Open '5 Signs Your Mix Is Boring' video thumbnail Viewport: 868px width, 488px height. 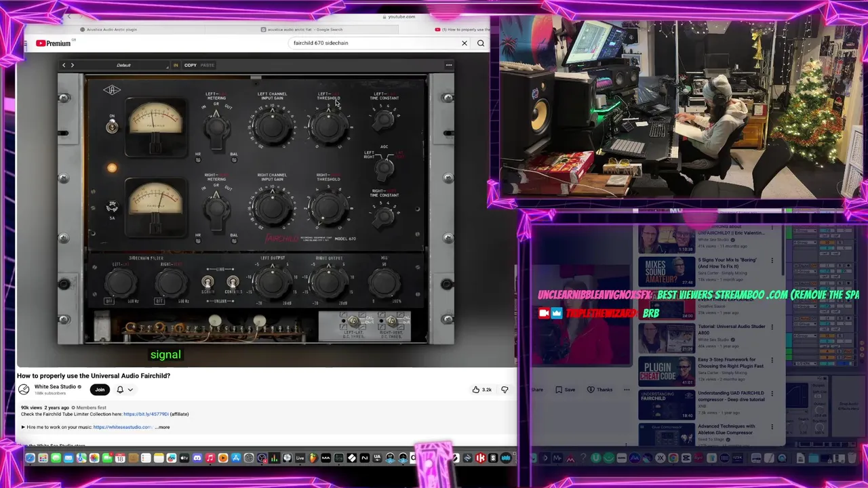[x=666, y=271]
